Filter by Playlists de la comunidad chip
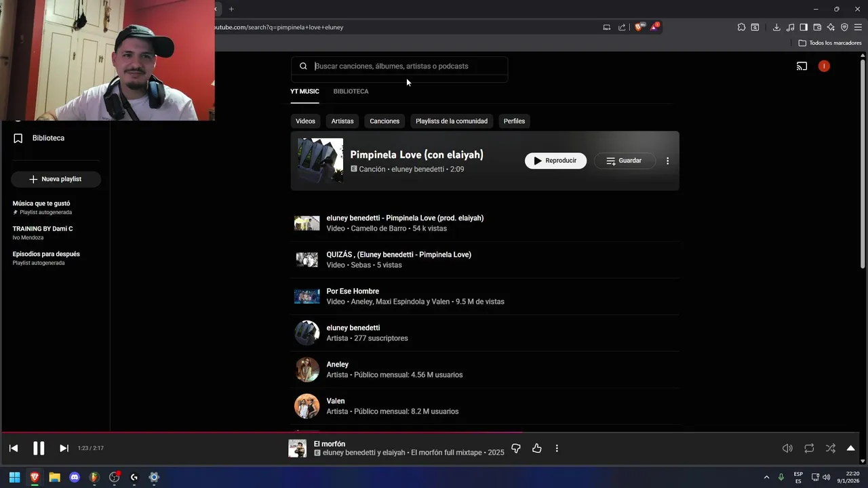Image resolution: width=868 pixels, height=488 pixels. 452,121
